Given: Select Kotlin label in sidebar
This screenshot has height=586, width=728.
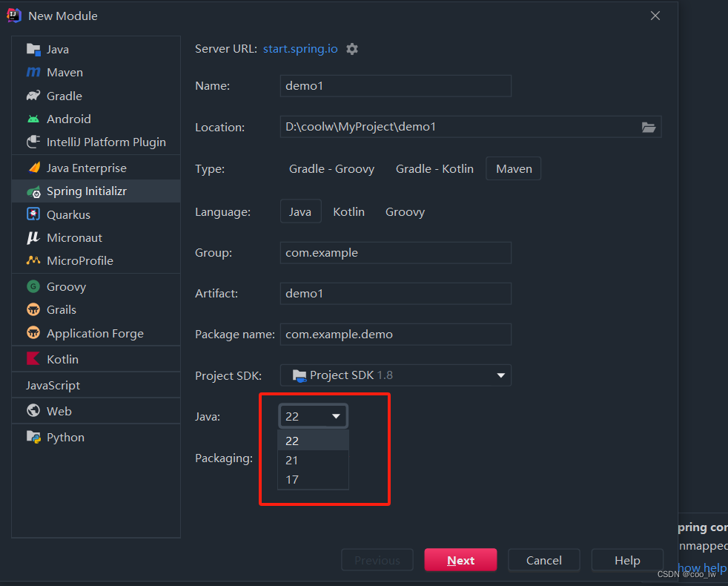Looking at the screenshot, I should tap(62, 359).
